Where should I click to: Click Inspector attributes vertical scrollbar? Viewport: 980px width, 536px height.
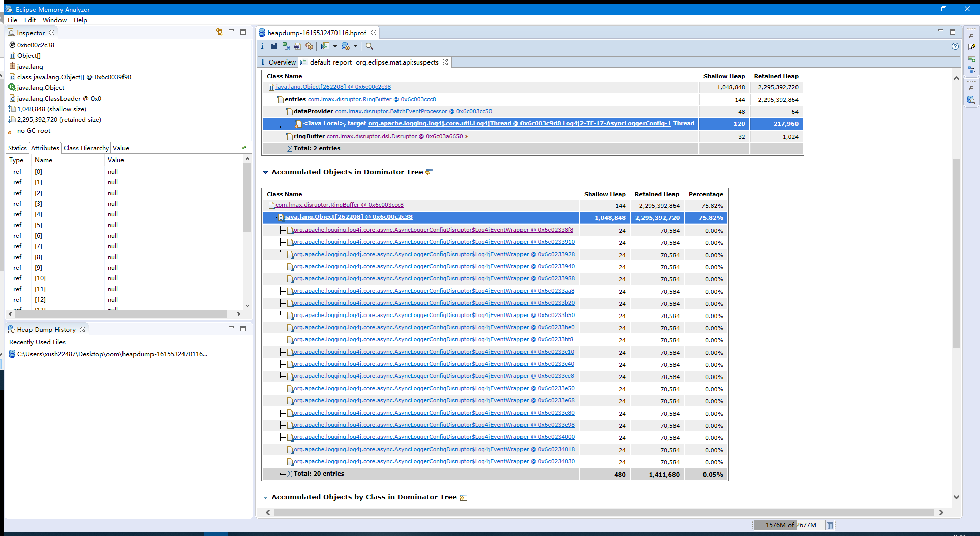pos(247,197)
